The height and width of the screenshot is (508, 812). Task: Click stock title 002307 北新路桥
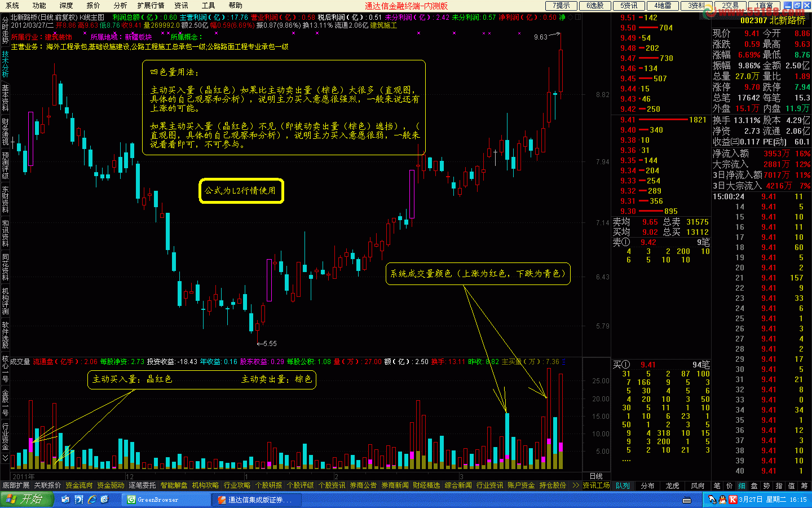773,20
